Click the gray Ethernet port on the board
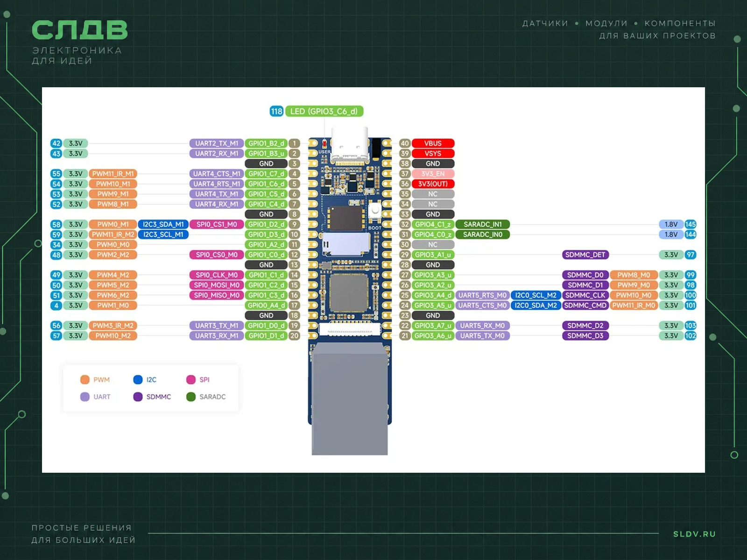 [350, 399]
